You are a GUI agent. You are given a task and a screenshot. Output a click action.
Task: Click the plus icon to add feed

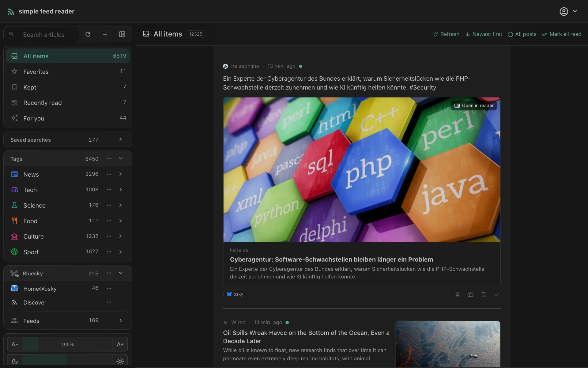(x=105, y=34)
